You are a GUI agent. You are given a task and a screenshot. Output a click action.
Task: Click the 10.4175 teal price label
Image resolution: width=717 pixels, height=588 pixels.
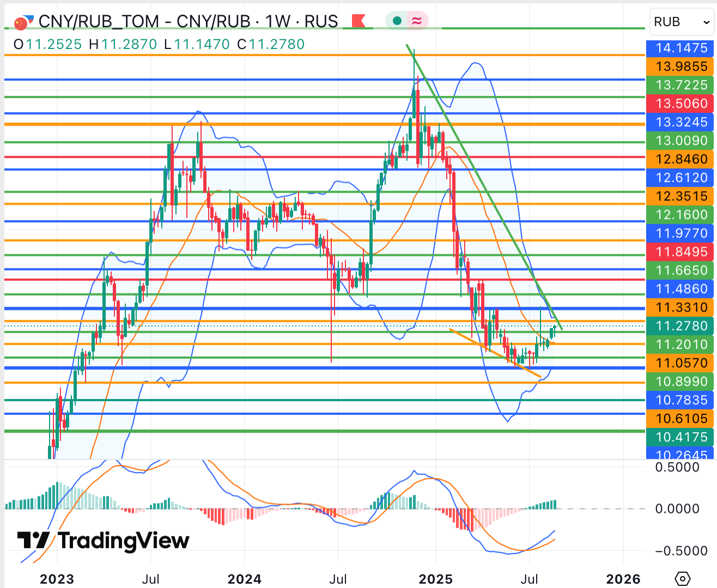pyautogui.click(x=680, y=437)
